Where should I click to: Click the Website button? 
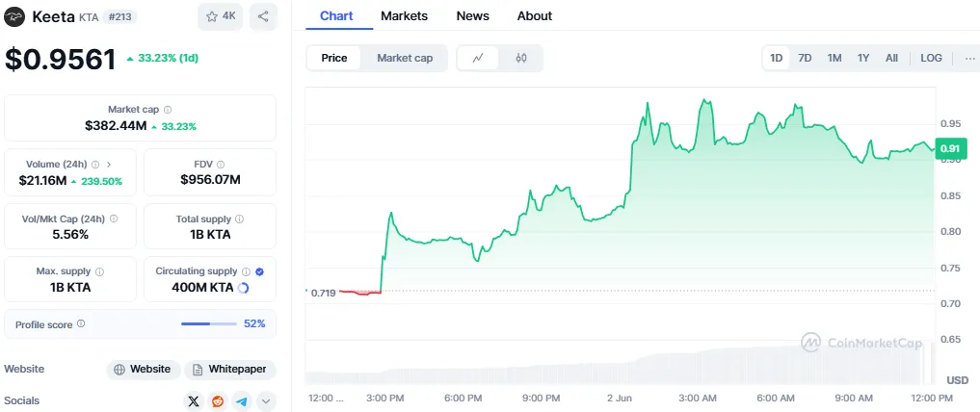coord(142,369)
